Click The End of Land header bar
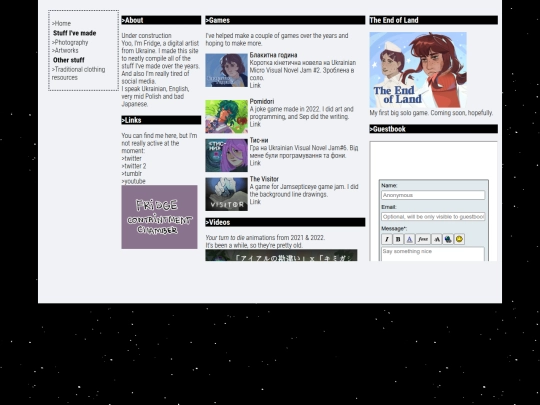 pyautogui.click(x=434, y=20)
